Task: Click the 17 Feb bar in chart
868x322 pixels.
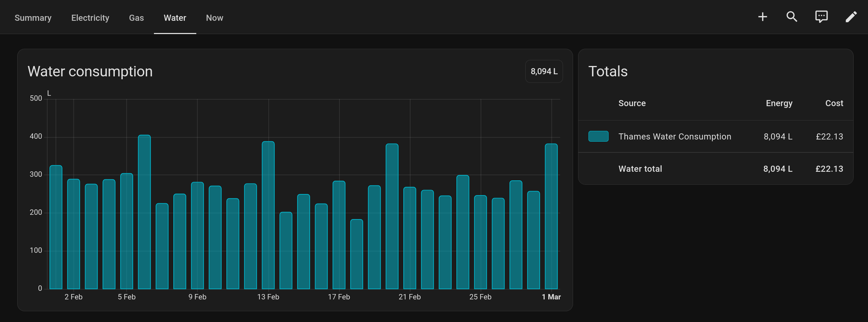Action: click(339, 235)
